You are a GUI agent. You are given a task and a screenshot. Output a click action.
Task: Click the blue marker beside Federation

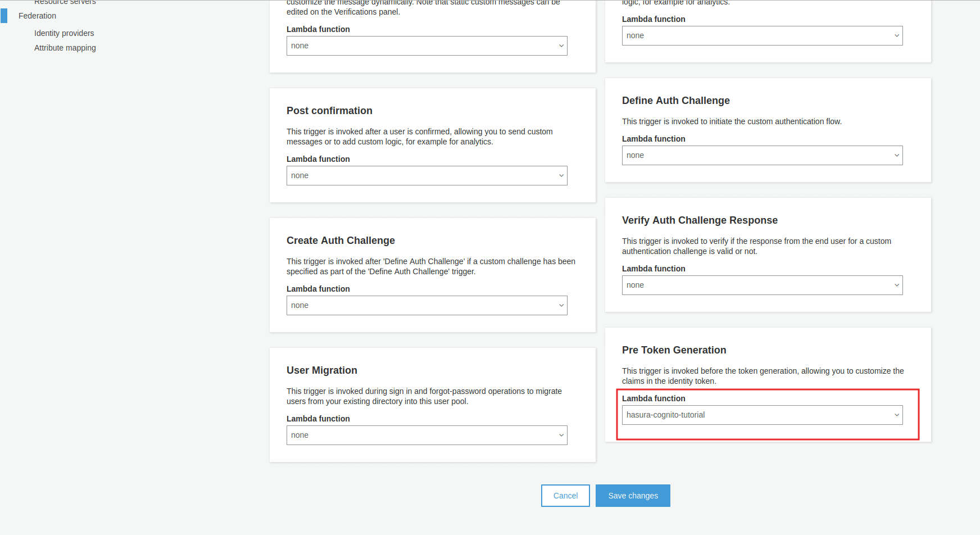point(4,16)
